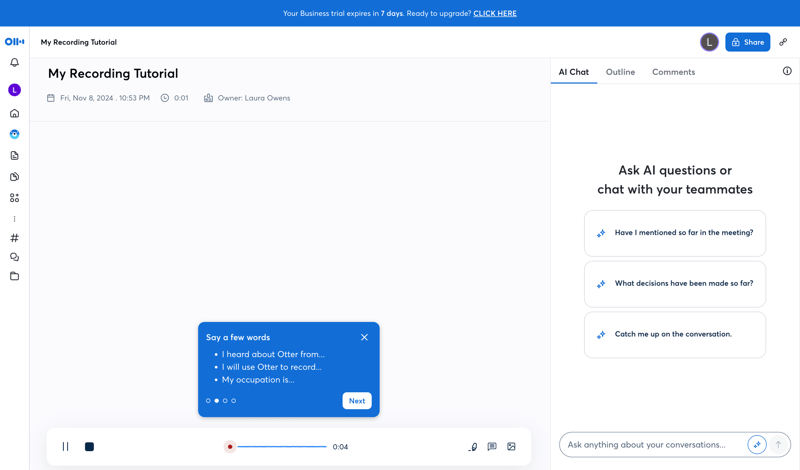Close the 'Say a few words' tooltip
800x470 pixels.
[364, 337]
